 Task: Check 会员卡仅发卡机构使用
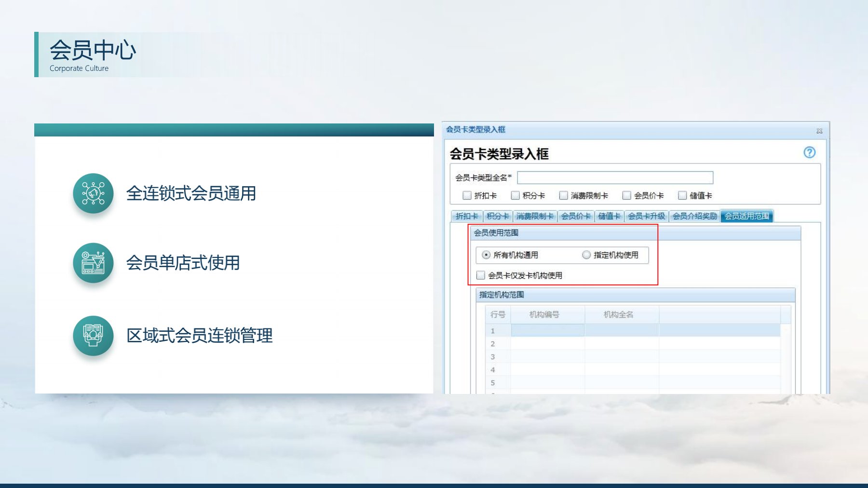[x=480, y=275]
